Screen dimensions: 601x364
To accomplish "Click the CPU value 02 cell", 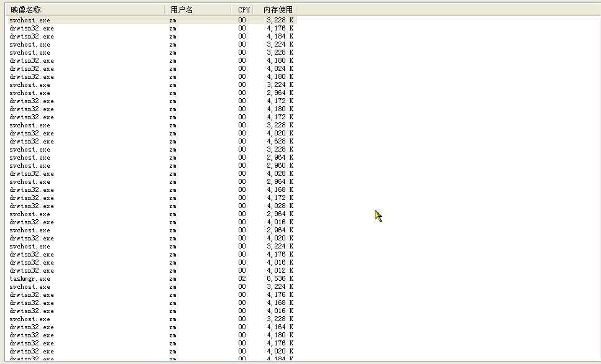I will (x=242, y=278).
